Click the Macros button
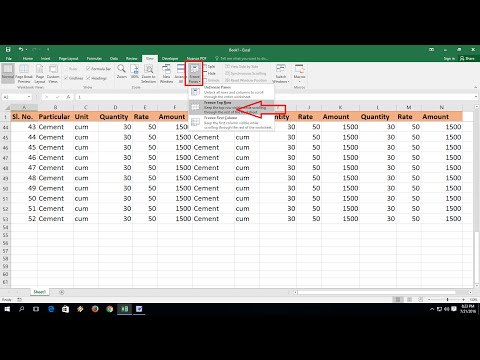 pos(299,73)
